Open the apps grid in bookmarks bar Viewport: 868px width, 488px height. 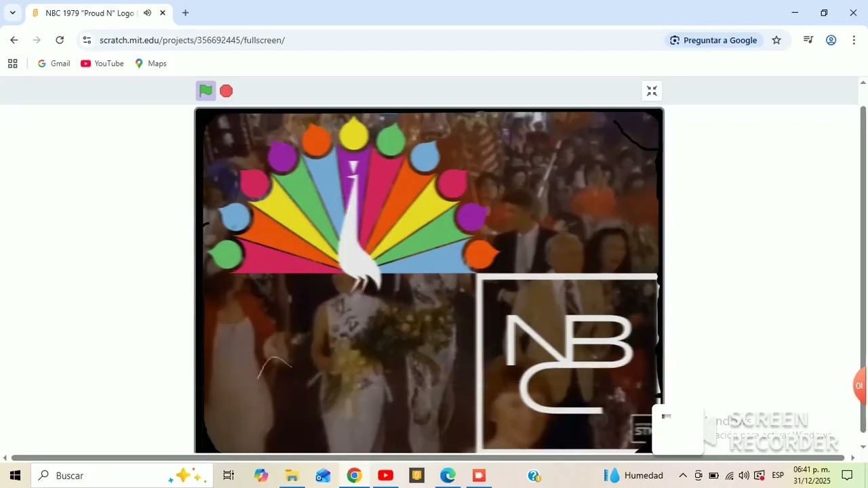[x=12, y=64]
